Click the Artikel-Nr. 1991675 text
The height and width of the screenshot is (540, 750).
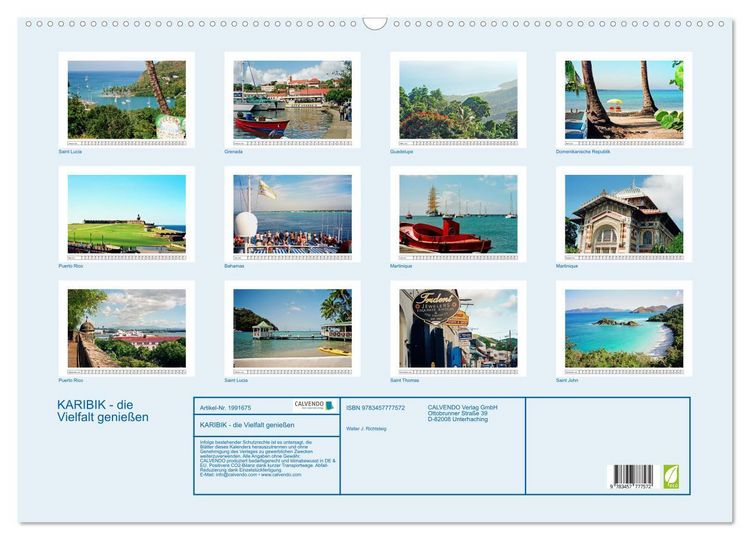tap(225, 408)
